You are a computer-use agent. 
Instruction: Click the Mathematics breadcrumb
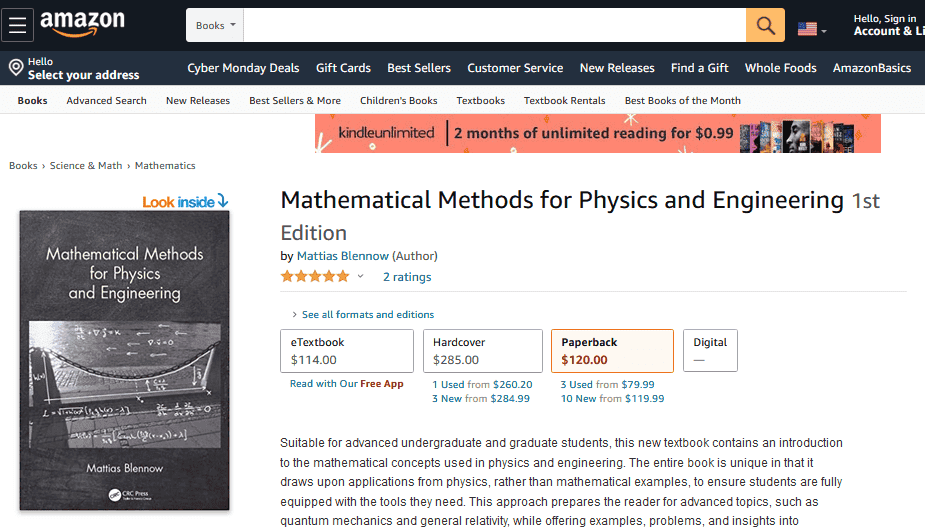tap(165, 166)
